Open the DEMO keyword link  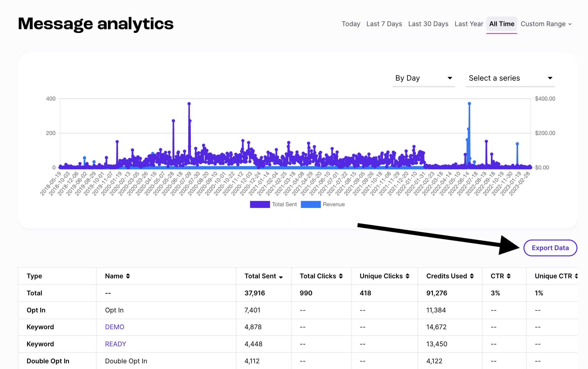point(115,327)
